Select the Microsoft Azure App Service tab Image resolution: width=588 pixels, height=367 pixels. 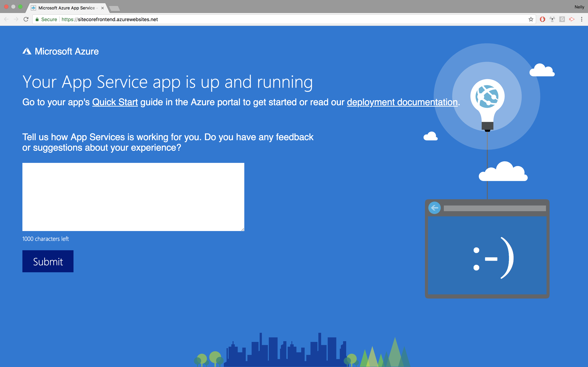(x=66, y=8)
